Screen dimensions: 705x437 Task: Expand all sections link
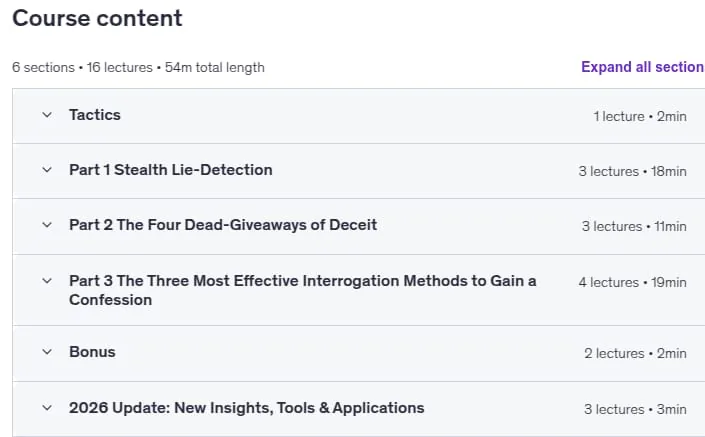pos(643,67)
